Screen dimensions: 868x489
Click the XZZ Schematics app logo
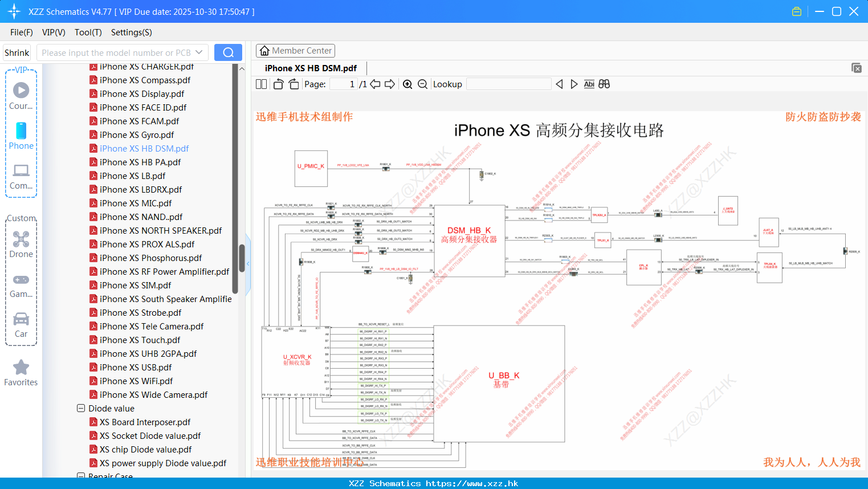[14, 11]
